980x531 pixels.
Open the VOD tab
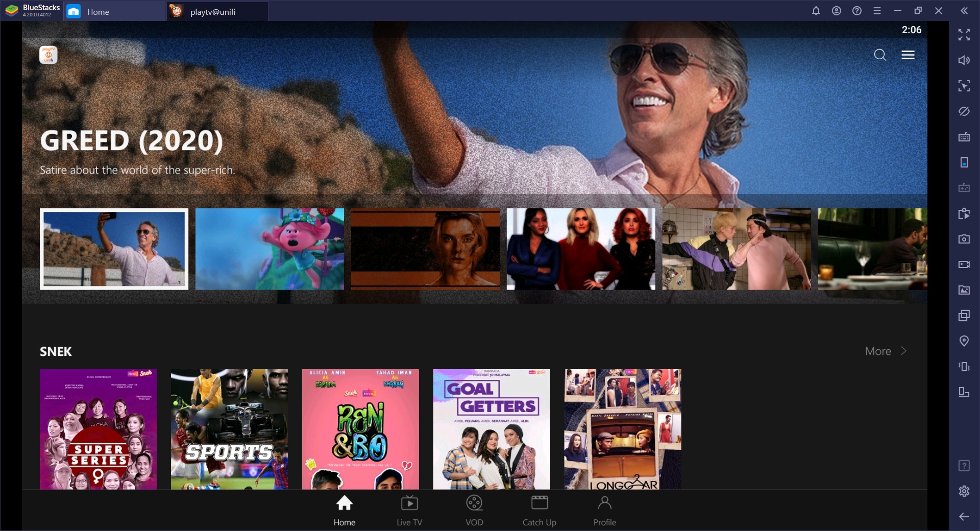click(474, 510)
